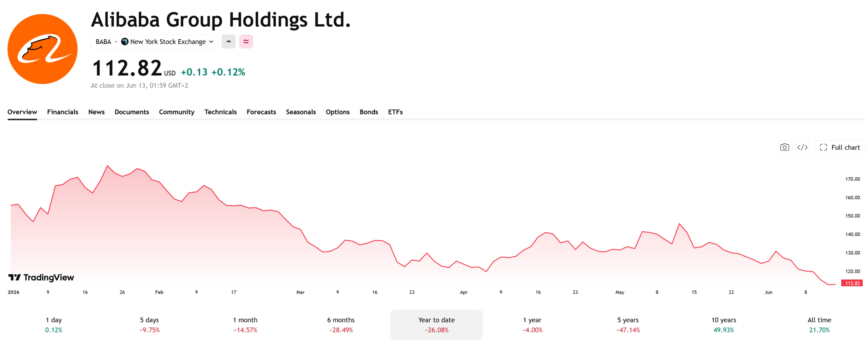Switch to the Overview tab
Screen dimensions: 868x342
[22, 112]
